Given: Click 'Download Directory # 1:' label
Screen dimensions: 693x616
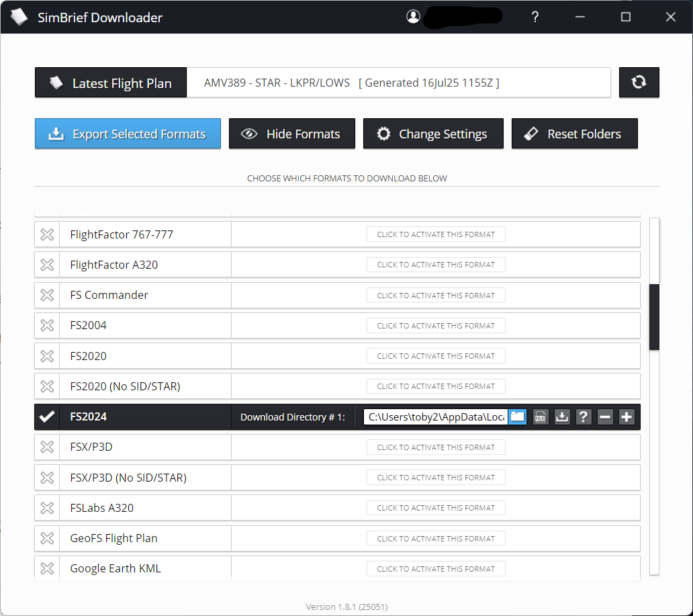Looking at the screenshot, I should (x=293, y=417).
